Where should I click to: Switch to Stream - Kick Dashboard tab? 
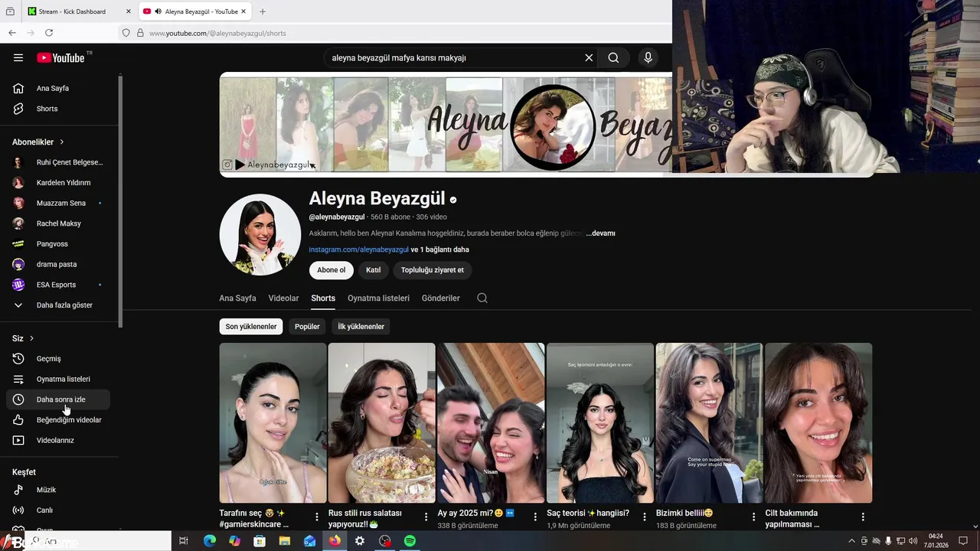(79, 11)
